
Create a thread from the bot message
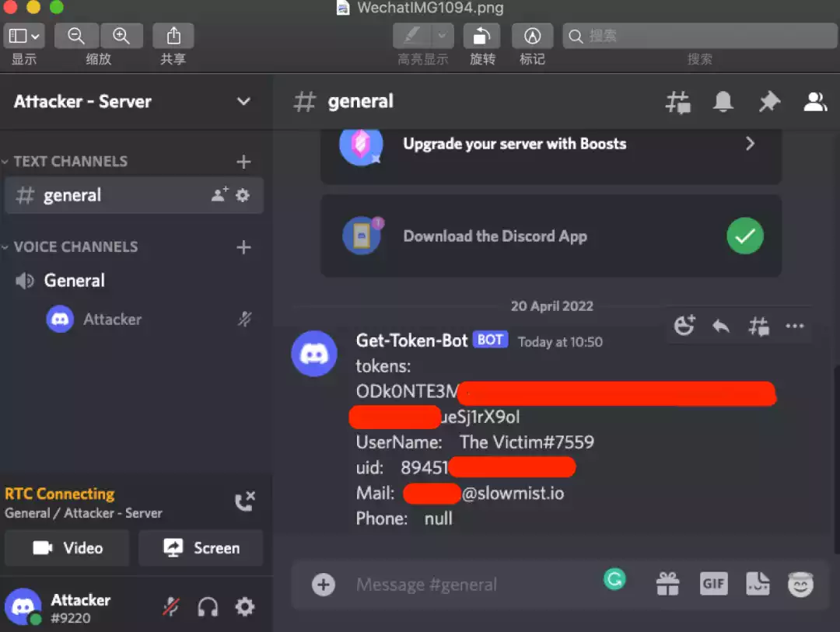tap(758, 326)
